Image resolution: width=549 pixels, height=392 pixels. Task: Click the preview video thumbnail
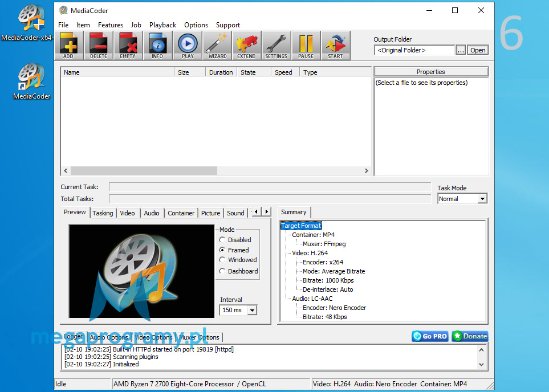click(x=141, y=271)
